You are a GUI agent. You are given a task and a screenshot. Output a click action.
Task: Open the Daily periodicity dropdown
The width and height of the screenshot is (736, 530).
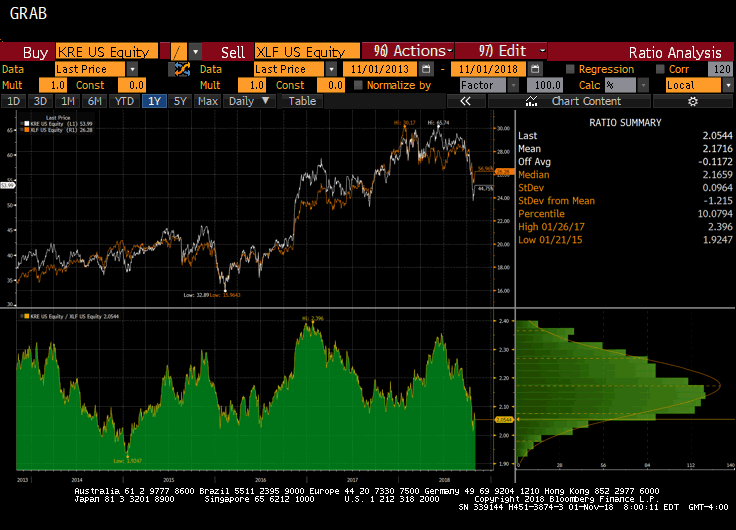coord(249,101)
